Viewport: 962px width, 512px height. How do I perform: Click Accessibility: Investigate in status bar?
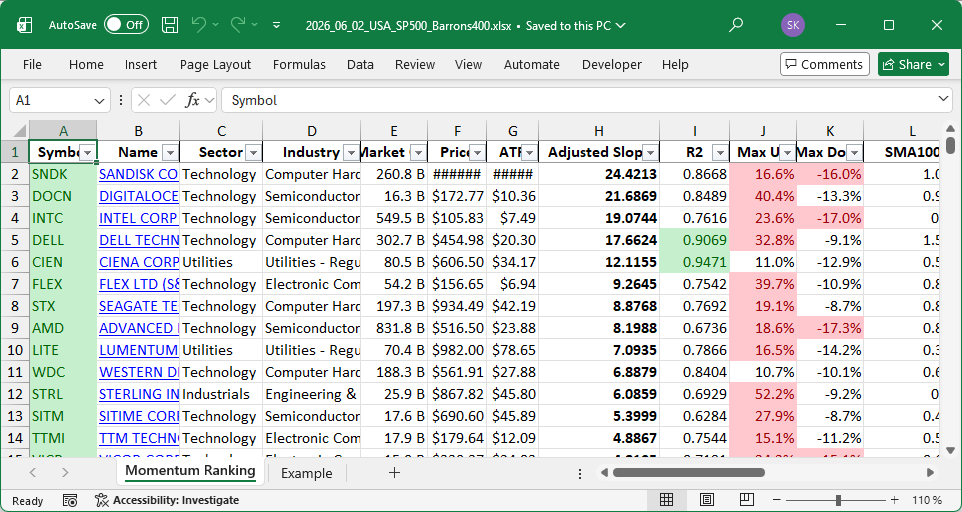[167, 500]
